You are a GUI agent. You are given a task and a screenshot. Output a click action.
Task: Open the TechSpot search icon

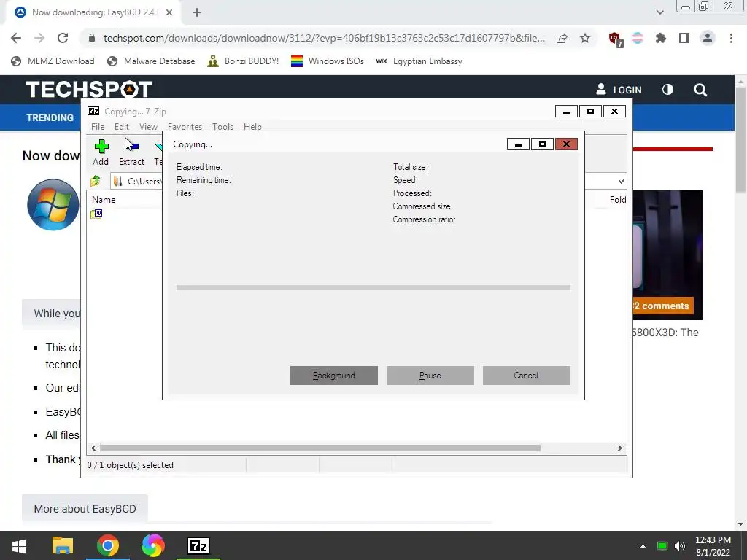tap(700, 90)
